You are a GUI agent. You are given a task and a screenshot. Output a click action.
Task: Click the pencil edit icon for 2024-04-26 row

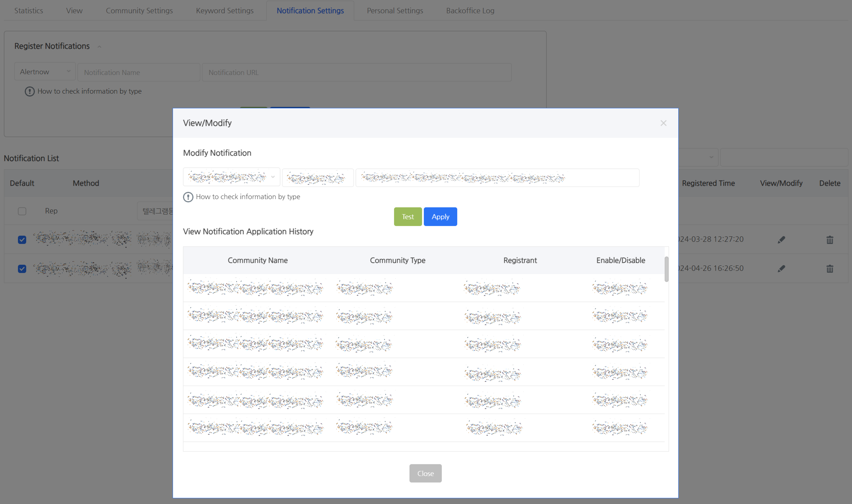click(x=781, y=269)
